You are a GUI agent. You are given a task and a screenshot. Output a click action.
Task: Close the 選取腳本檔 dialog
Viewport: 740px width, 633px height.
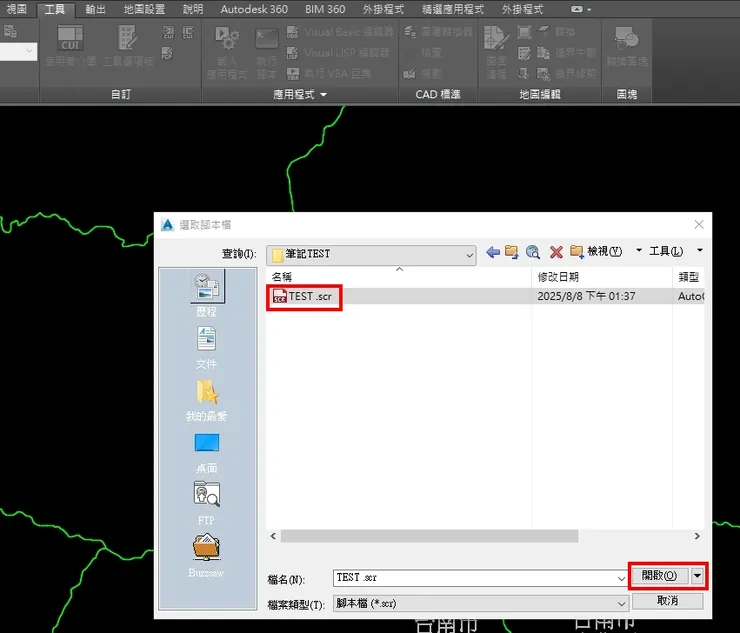coord(699,225)
